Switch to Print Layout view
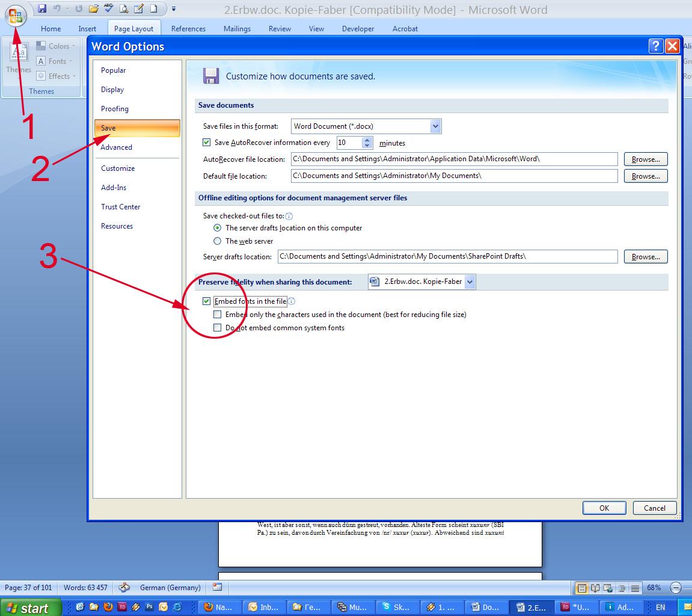Viewport: 692px width, 616px height. click(581, 588)
